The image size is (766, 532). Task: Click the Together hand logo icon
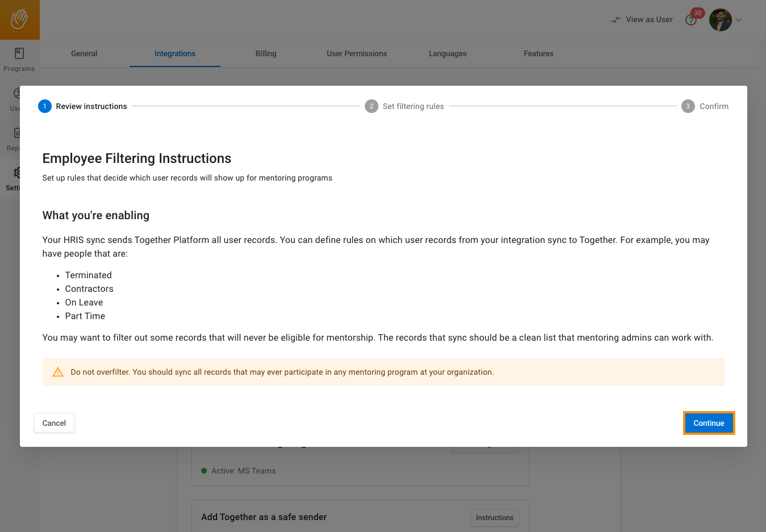19,19
